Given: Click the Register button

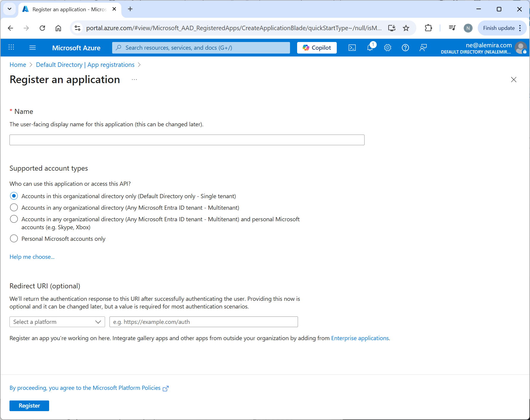Looking at the screenshot, I should point(29,406).
